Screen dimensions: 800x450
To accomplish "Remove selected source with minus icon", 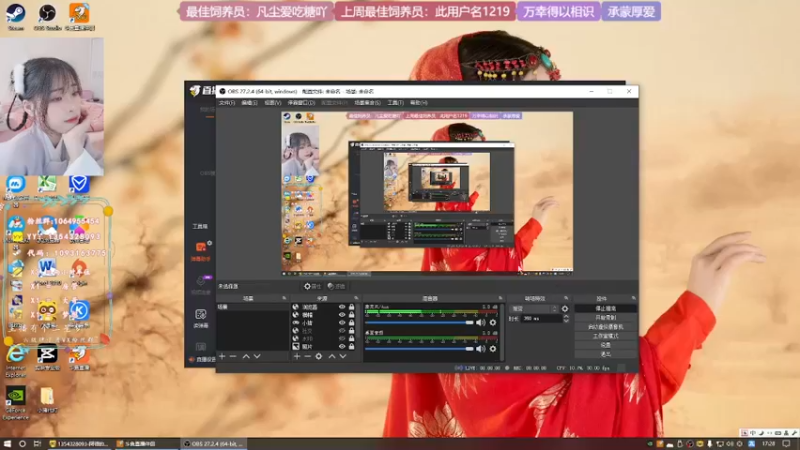I will pyautogui.click(x=308, y=356).
